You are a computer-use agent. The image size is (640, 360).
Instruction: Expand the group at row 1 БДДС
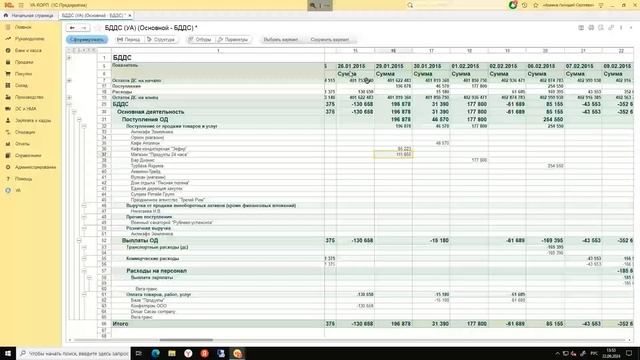(69, 58)
